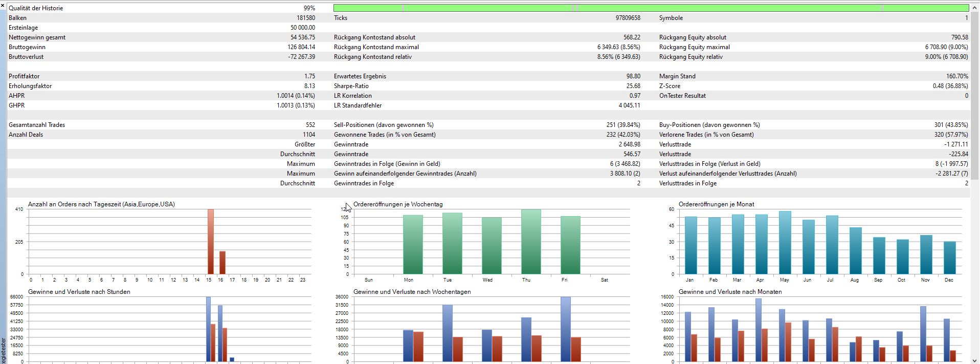Screen dimensions: 980x364
Task: Close the Strategietester panel with the X
Action: [3, 5]
